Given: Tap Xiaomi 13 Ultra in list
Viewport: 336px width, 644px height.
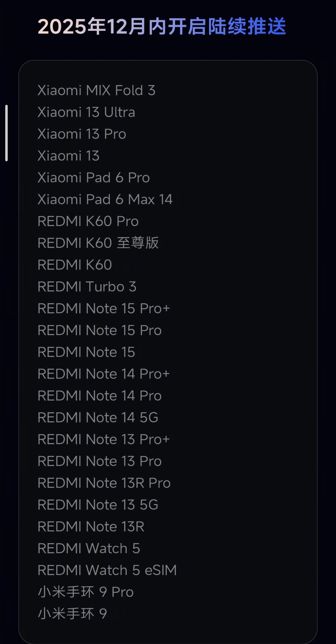Looking at the screenshot, I should coord(86,112).
